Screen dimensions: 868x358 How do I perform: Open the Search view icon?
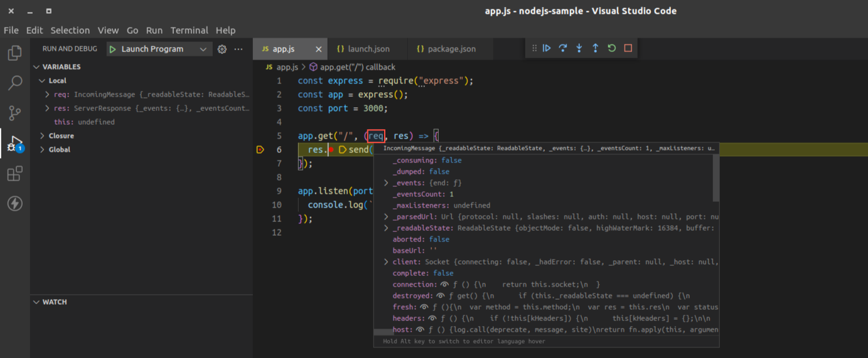coord(14,83)
